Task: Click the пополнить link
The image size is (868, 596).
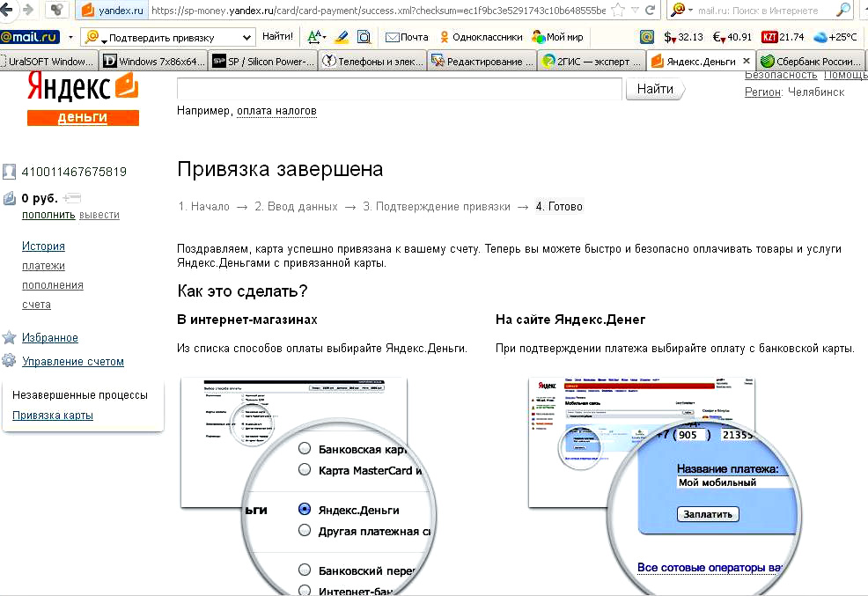Action: (48, 215)
